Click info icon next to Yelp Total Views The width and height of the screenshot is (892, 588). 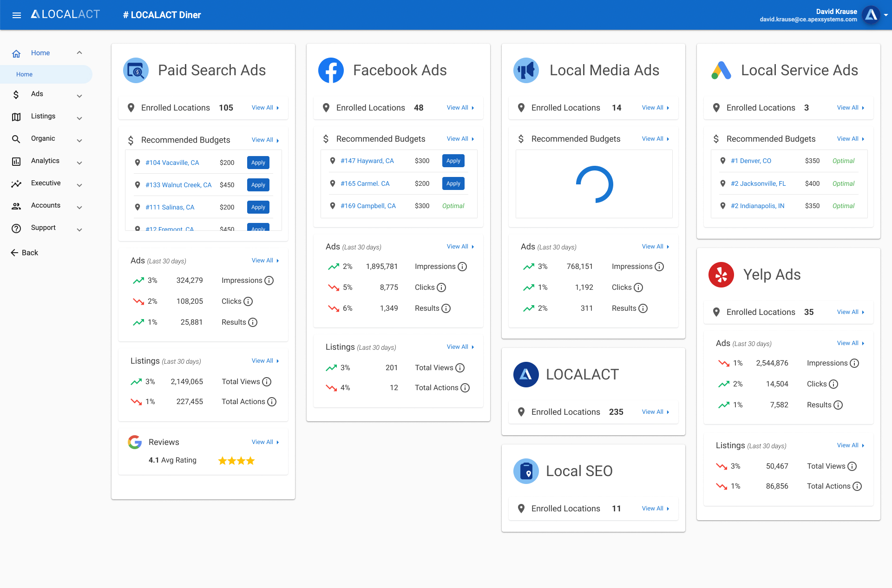[x=852, y=466]
